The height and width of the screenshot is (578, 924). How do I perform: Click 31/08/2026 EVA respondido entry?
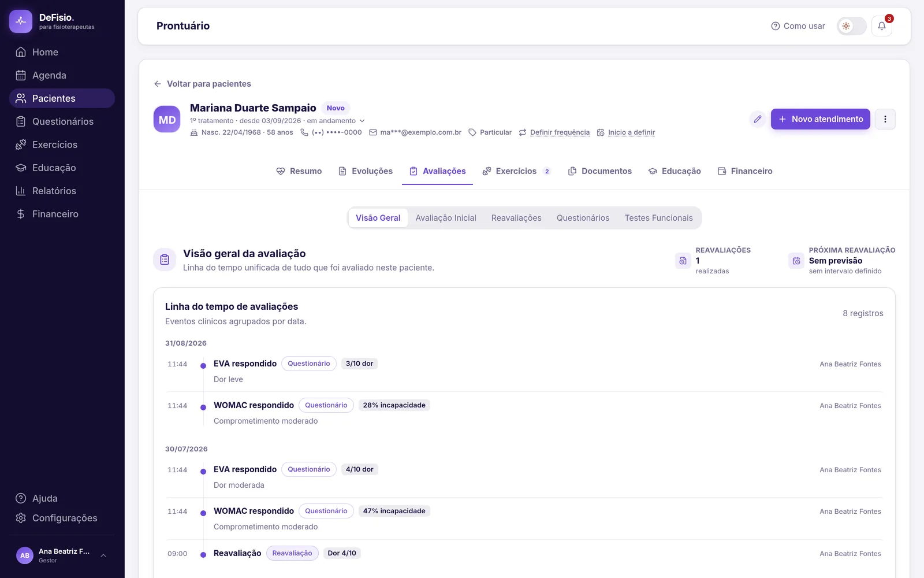point(245,364)
